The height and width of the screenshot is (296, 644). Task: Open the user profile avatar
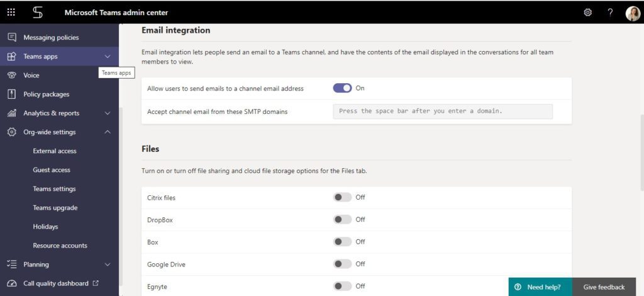point(633,13)
